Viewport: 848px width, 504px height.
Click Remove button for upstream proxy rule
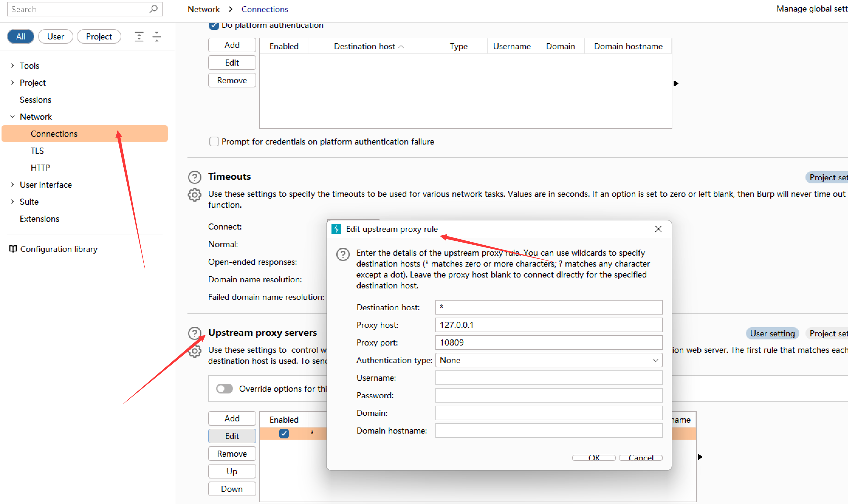[232, 454]
